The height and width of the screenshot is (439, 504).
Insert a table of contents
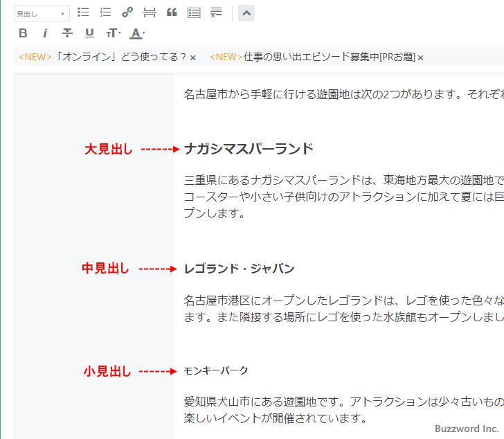[194, 13]
